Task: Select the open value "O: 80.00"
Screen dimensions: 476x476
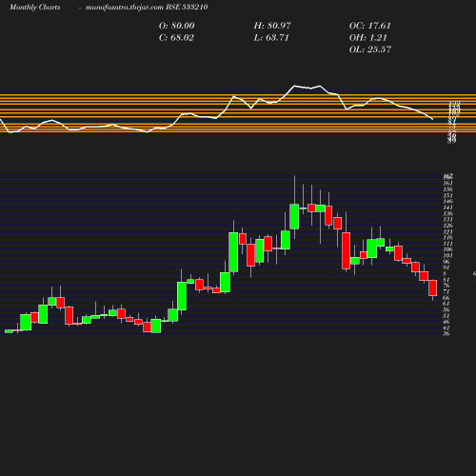Action: click(x=177, y=26)
